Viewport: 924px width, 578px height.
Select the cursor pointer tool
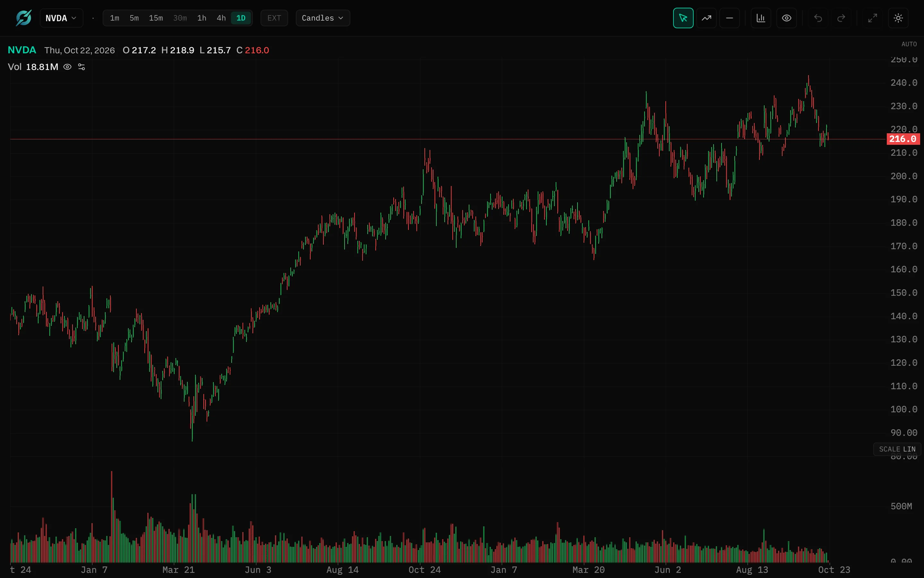click(x=683, y=18)
